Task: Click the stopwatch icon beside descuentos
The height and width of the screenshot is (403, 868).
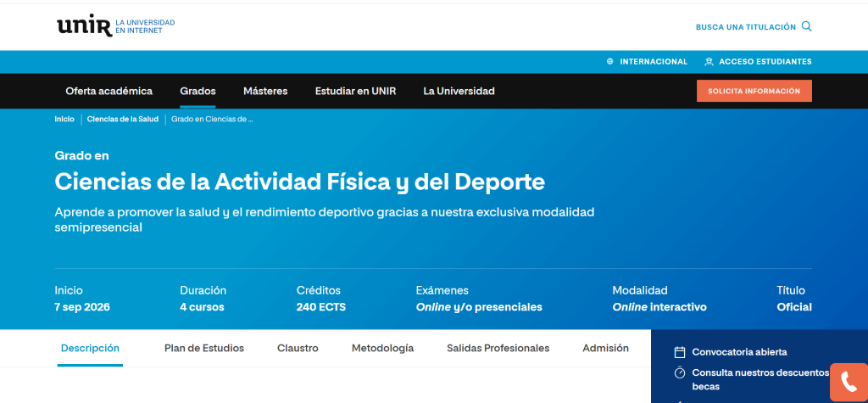Action: click(x=680, y=372)
